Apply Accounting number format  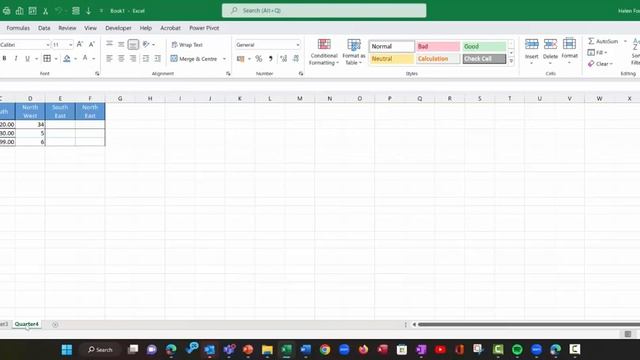[x=241, y=59]
